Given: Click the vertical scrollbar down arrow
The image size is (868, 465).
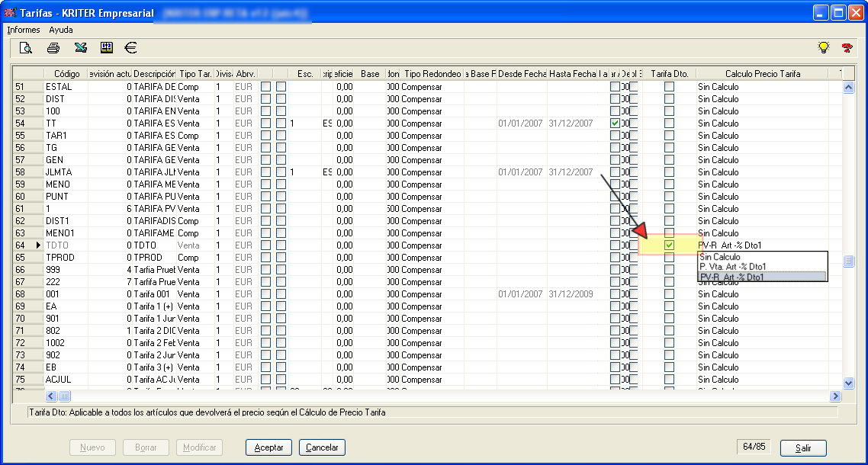Looking at the screenshot, I should point(848,383).
